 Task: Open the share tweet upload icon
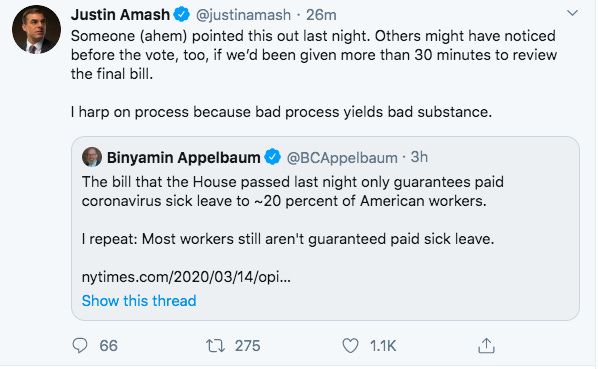point(486,345)
